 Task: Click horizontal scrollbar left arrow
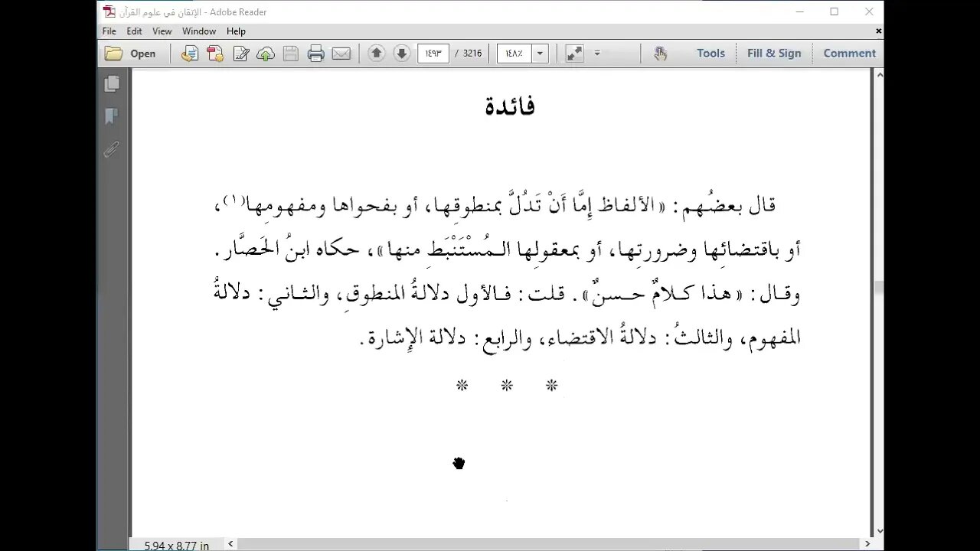click(x=231, y=544)
